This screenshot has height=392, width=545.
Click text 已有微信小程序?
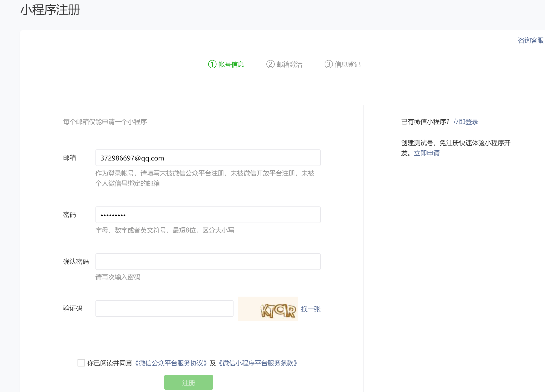coord(425,122)
